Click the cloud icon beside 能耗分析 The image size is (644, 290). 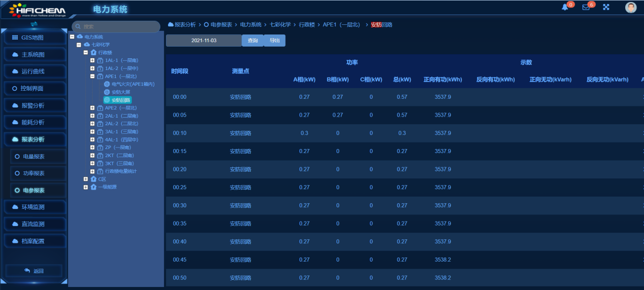pyautogui.click(x=15, y=122)
